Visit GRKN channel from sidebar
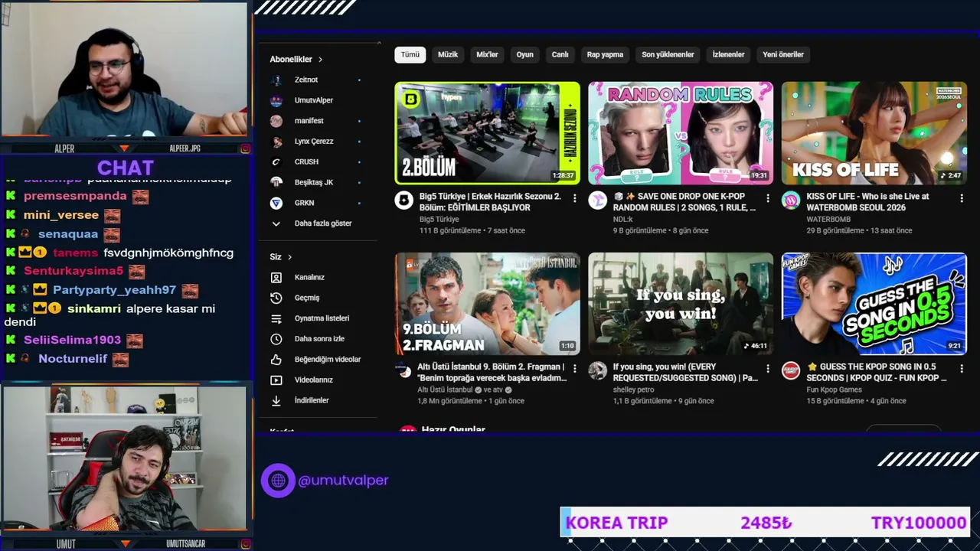Viewport: 980px width, 551px height. click(305, 203)
